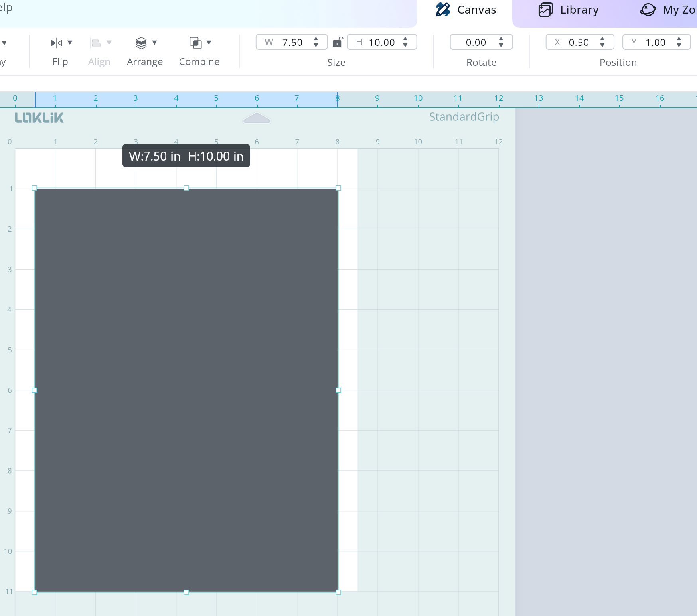Increase Width with up stepper
The image size is (697, 616).
[316, 39]
